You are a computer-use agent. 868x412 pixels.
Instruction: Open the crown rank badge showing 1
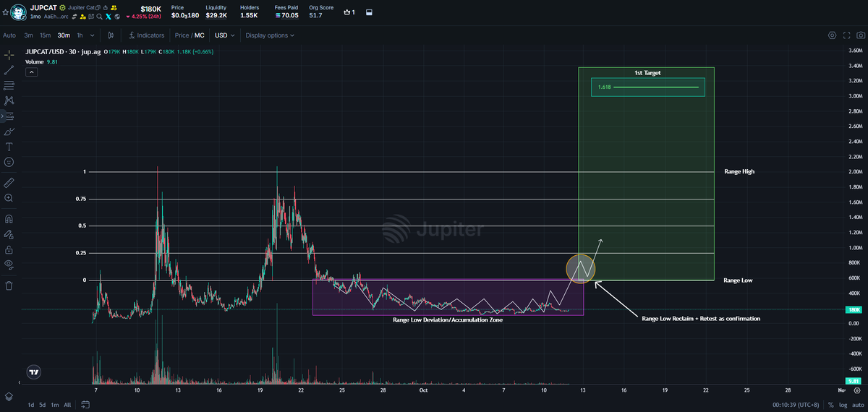349,12
